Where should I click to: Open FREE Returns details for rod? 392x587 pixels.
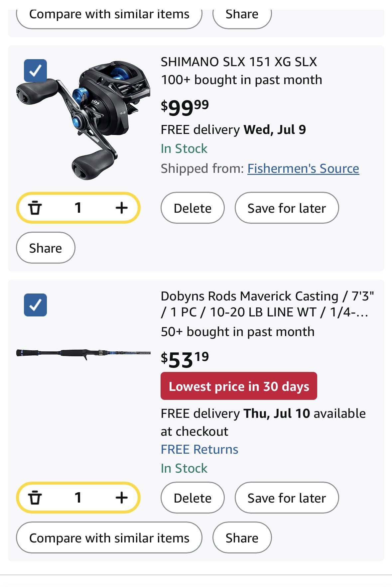[199, 449]
